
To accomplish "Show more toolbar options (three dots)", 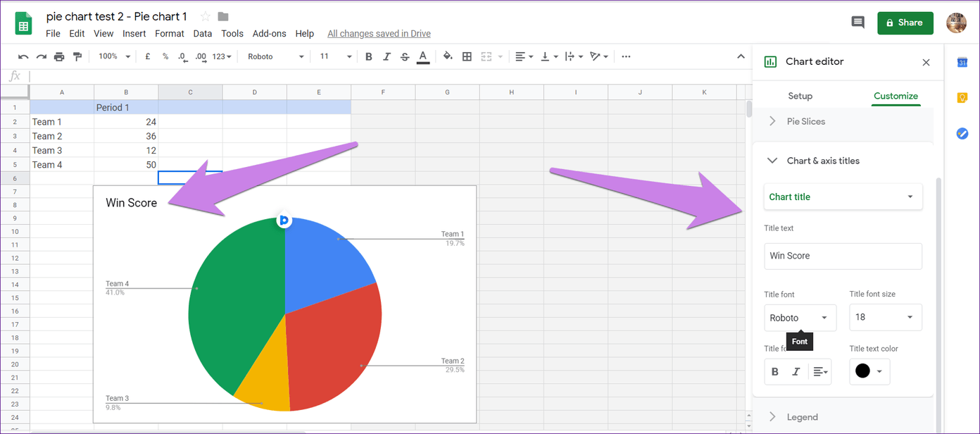I will click(x=626, y=56).
